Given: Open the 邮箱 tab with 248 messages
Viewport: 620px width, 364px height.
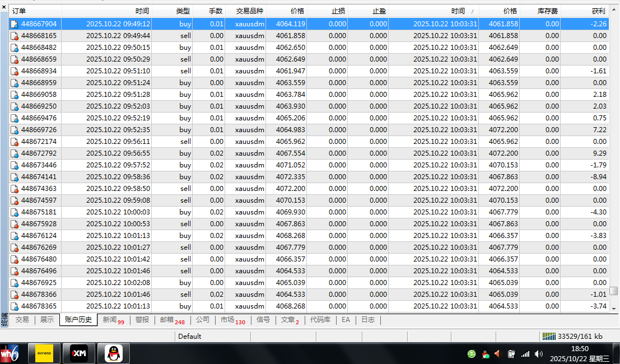Looking at the screenshot, I should (x=172, y=320).
